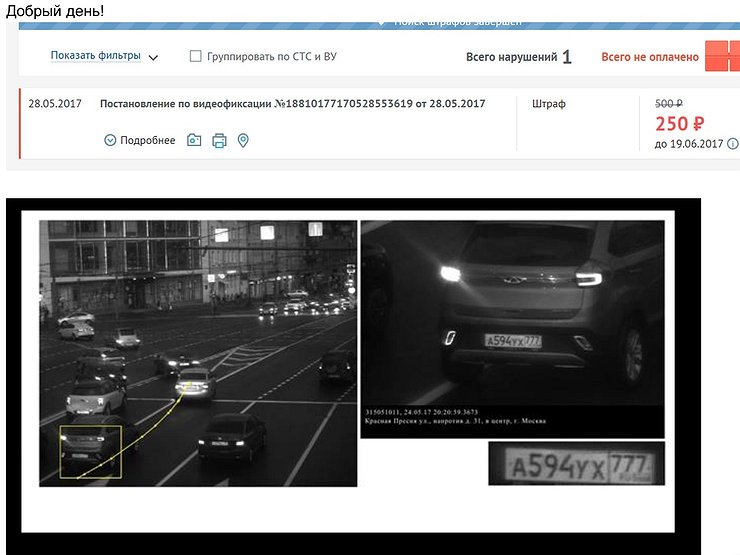The height and width of the screenshot is (555, 740).
Task: Click Всего не оплачено label
Action: coord(650,57)
